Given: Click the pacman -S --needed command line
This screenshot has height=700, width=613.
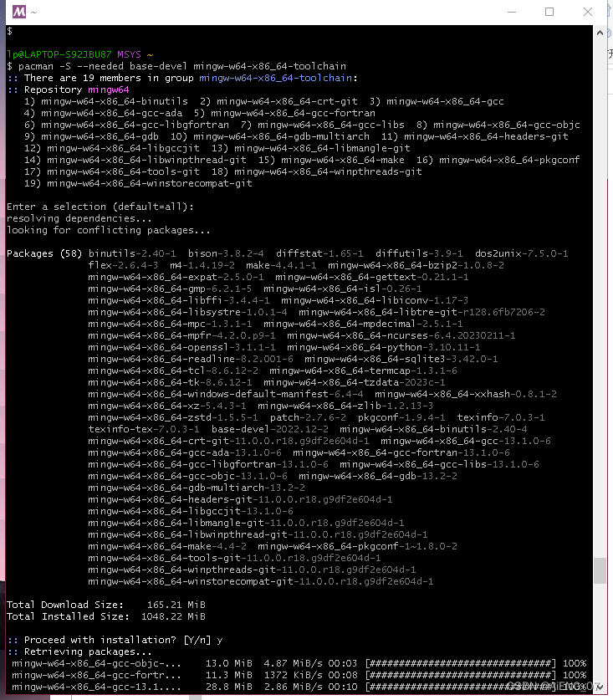Looking at the screenshot, I should (x=176, y=66).
